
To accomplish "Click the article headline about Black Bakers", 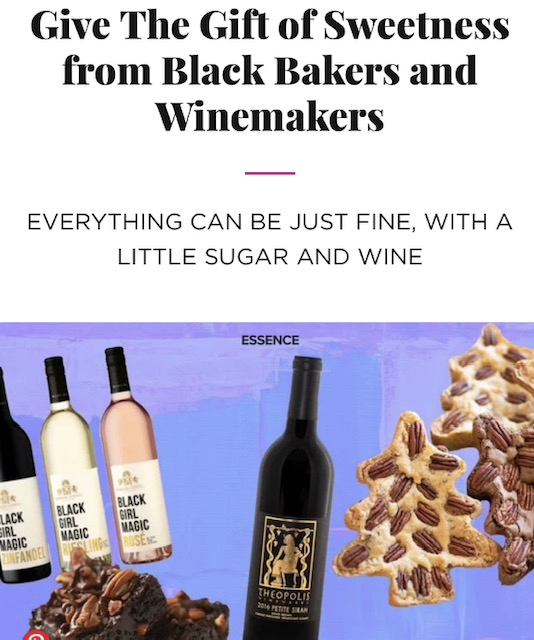I will [270, 70].
